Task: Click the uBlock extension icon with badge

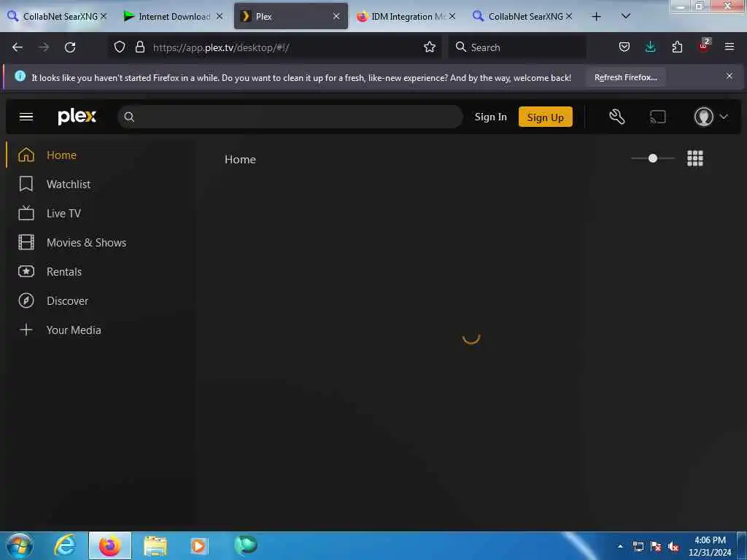Action: click(704, 46)
